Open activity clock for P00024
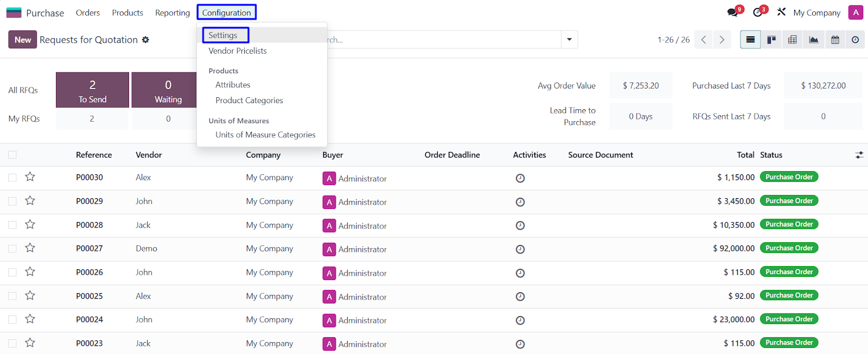The image size is (868, 354). coord(520,320)
